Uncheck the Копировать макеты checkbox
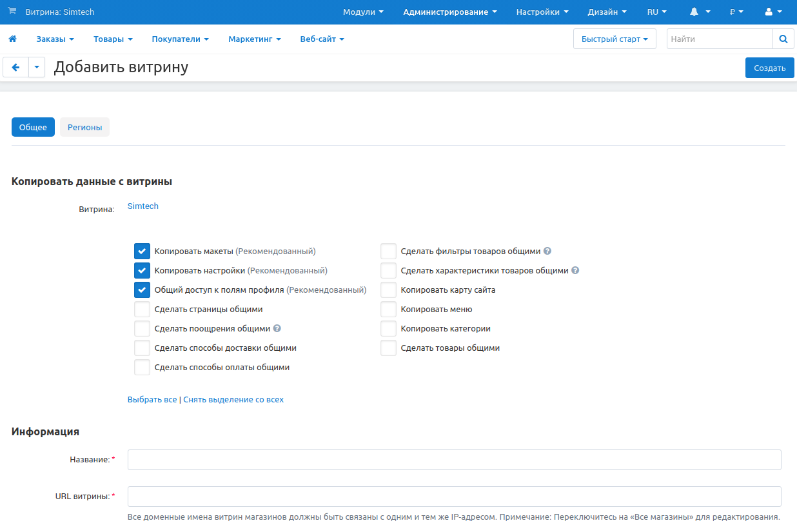 [142, 251]
